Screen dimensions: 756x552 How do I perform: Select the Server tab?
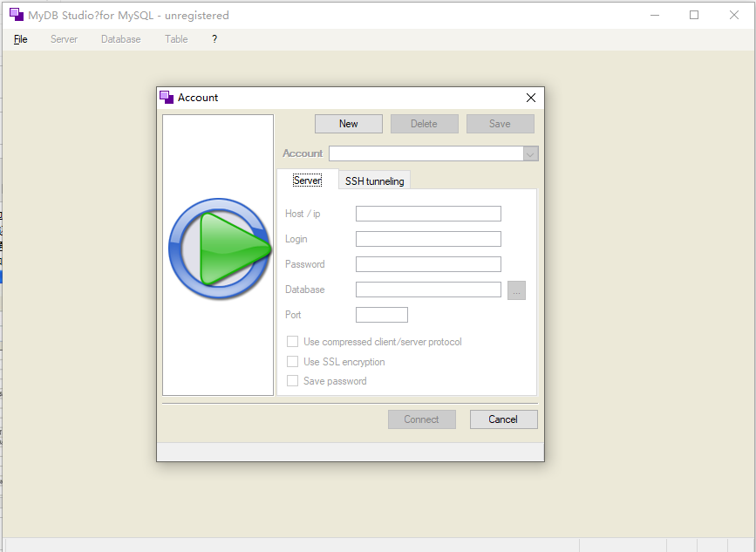308,181
